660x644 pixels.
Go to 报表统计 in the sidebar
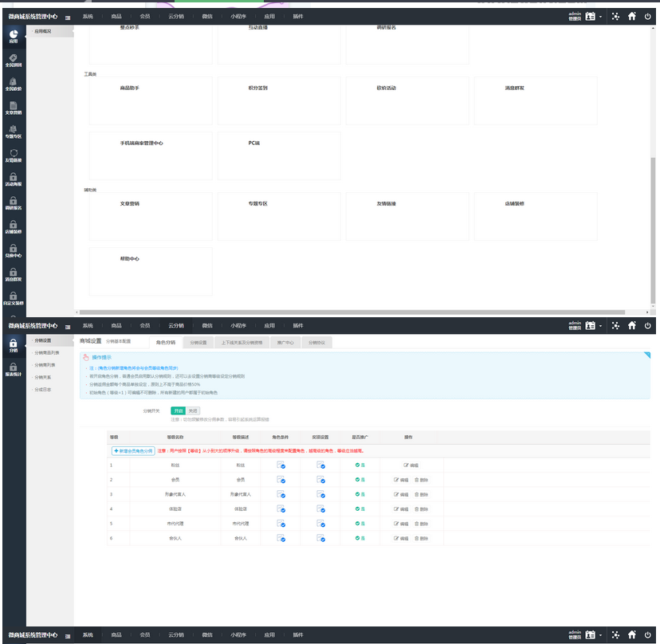[x=13, y=368]
